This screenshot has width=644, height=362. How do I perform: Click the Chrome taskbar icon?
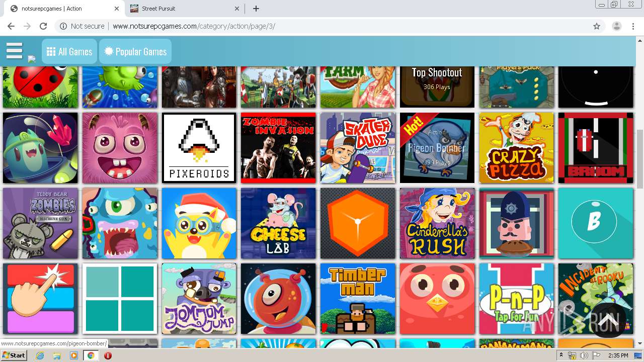coord(91,355)
